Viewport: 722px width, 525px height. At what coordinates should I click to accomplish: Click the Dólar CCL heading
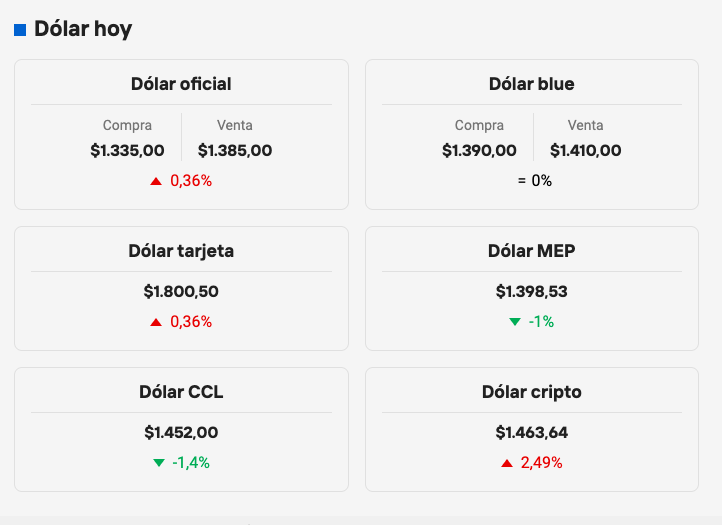pyautogui.click(x=181, y=392)
